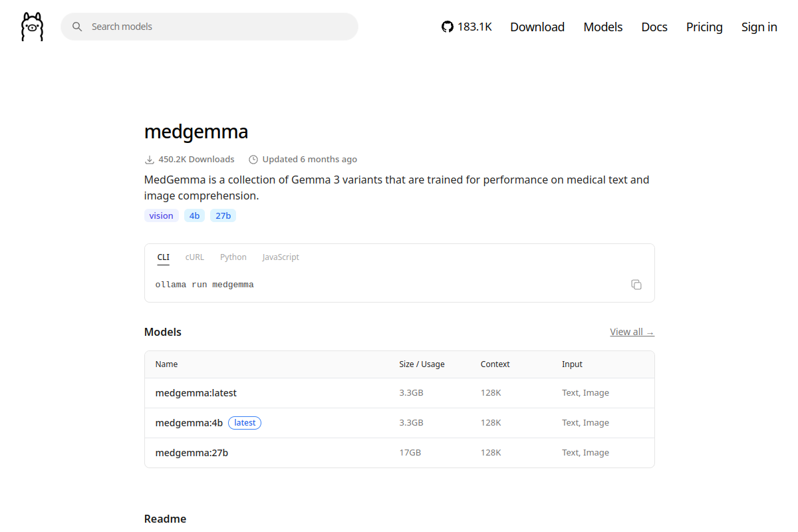Open the Docs link
The height and width of the screenshot is (532, 798).
point(654,27)
